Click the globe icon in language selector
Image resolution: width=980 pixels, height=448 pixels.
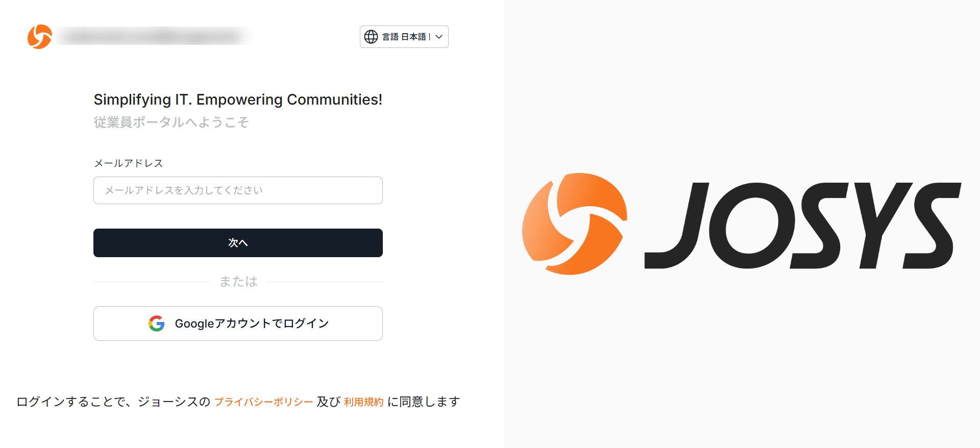(371, 37)
